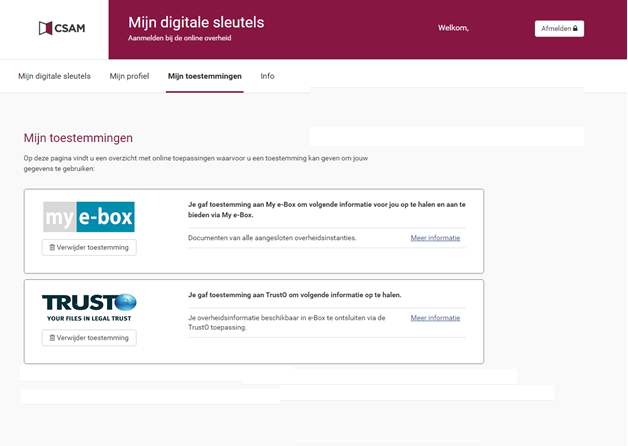Click the text 'Je overheidsinformatie beschikbaar in e-Box'
Image resolution: width=628 pixels, height=446 pixels.
pos(257,318)
